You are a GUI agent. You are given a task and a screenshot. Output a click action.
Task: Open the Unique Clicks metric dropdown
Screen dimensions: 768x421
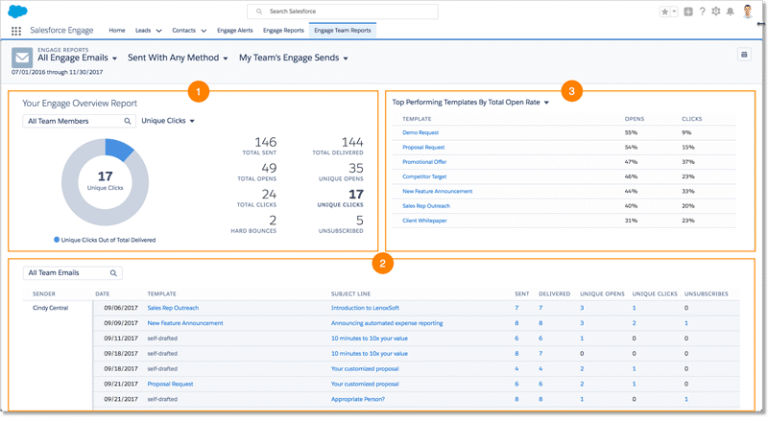pos(168,121)
